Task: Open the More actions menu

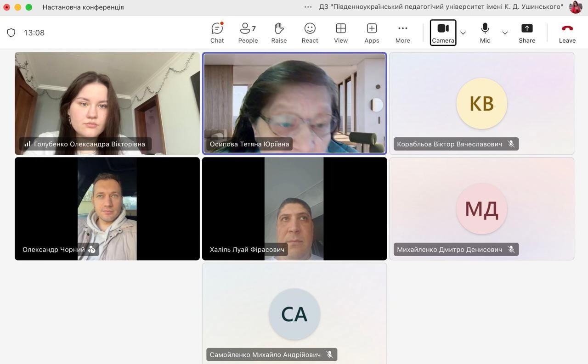Action: 402,33
